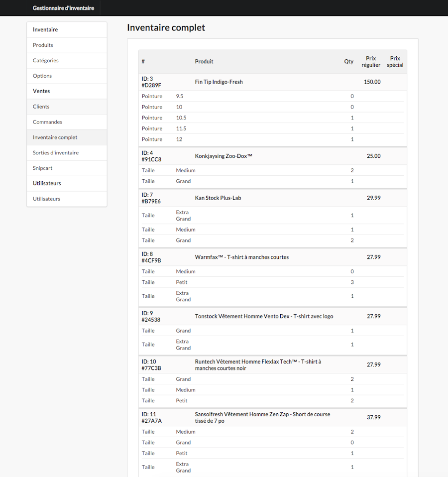The image size is (448, 477).
Task: Click Grand under Tonstock Vento Dex
Action: [x=183, y=331]
